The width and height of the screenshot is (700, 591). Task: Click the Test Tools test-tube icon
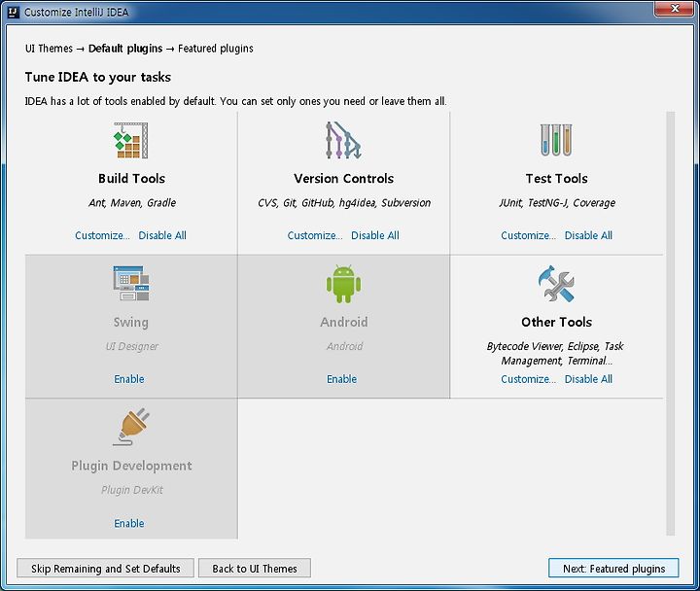(x=556, y=140)
